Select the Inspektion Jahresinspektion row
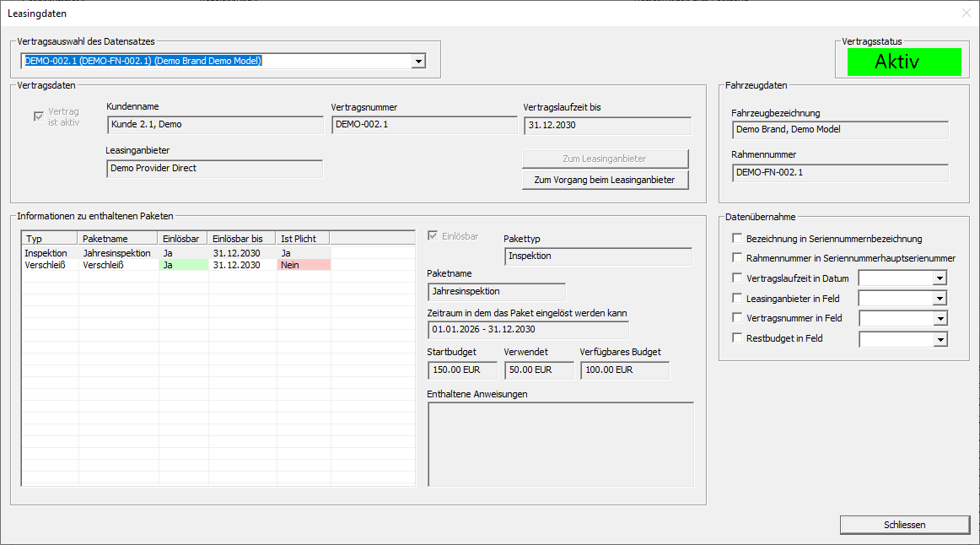 (177, 253)
